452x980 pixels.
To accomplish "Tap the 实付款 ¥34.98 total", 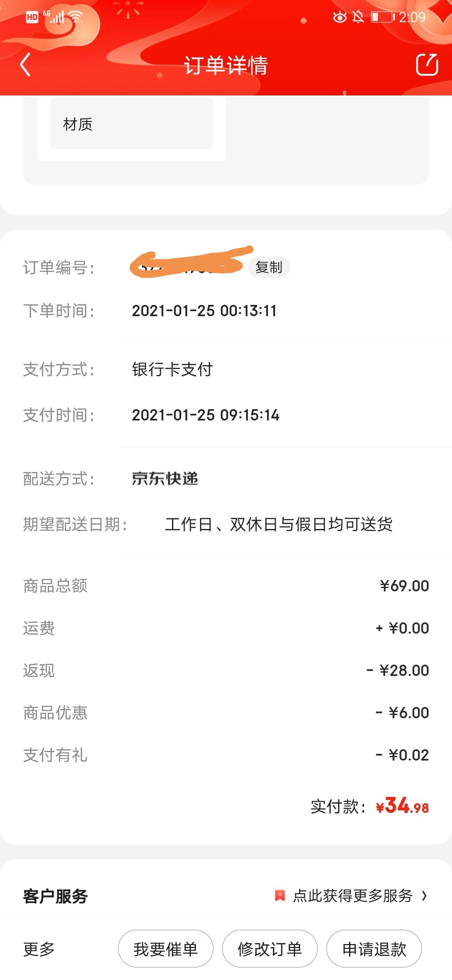I will tap(370, 806).
